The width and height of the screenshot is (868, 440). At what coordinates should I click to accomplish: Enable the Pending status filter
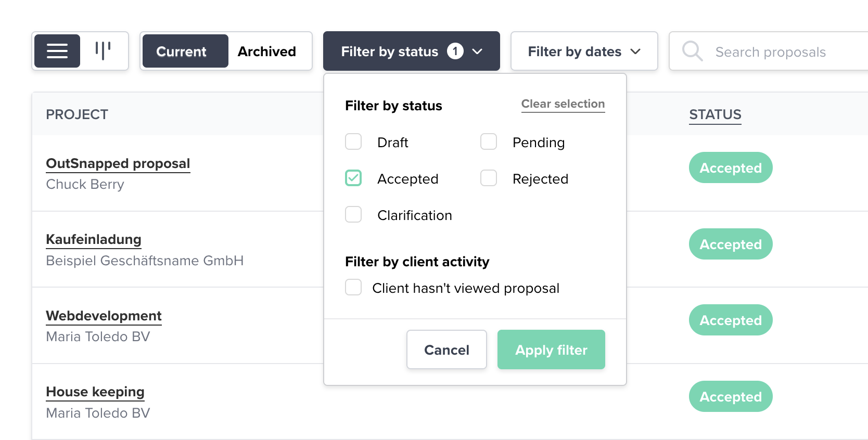point(489,141)
